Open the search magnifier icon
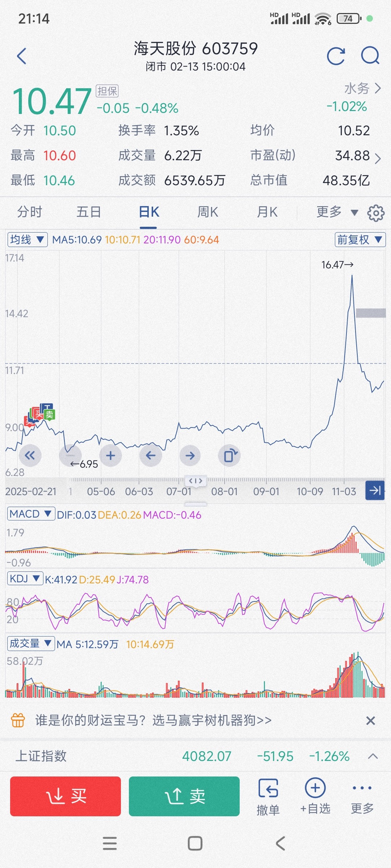The image size is (391, 868). (x=370, y=56)
